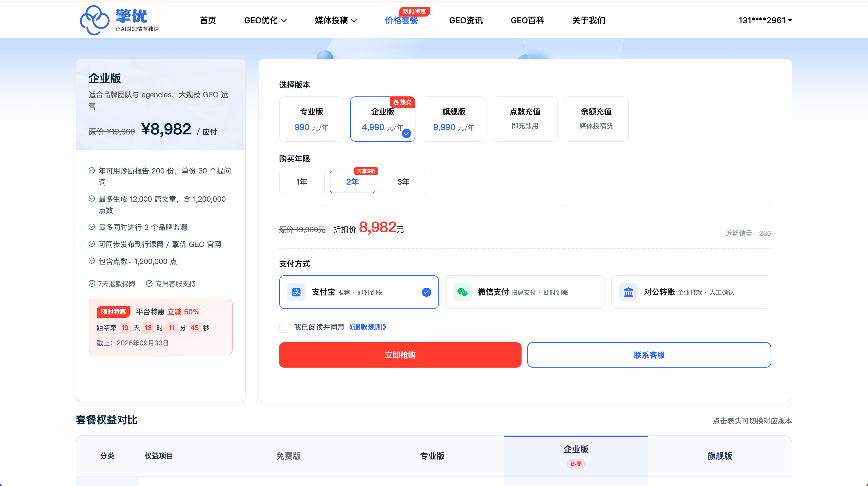Screen dimensions: 868x486
Task: Open the 关于我们 nav item
Action: pos(589,21)
